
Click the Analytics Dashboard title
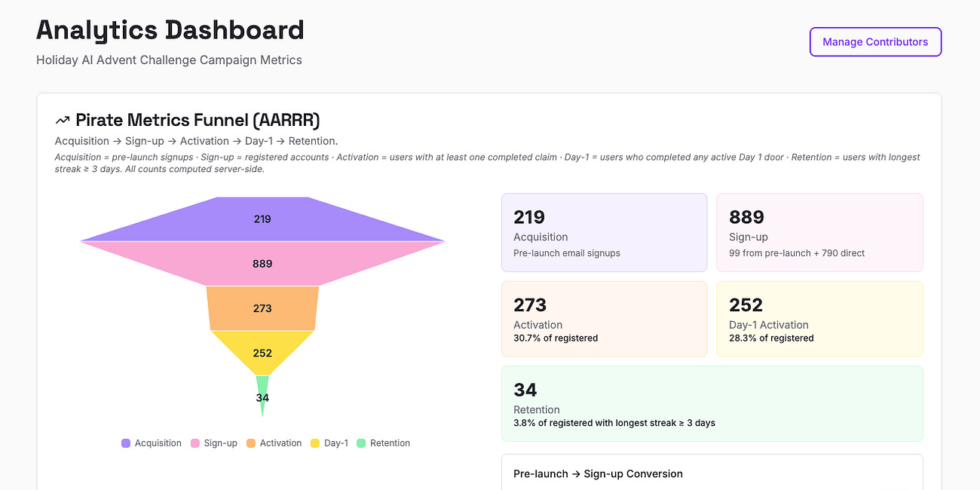click(170, 30)
